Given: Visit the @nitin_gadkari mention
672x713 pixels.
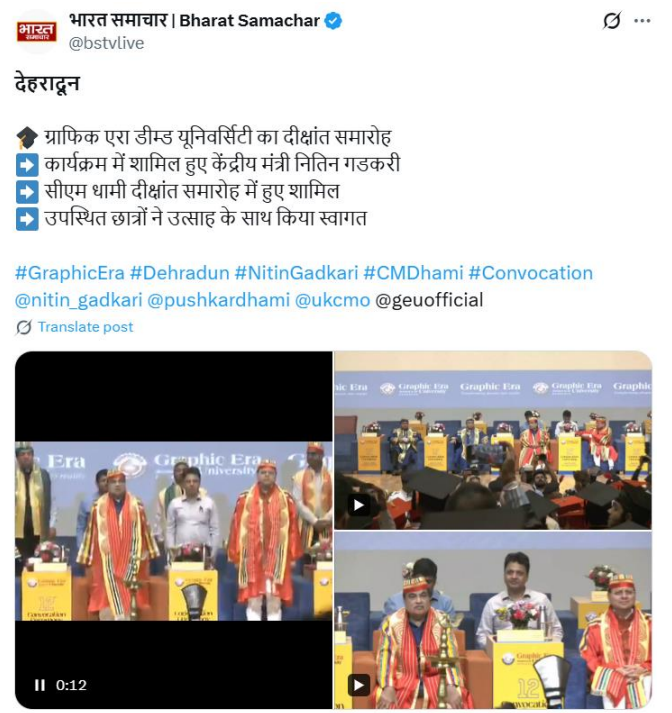Looking at the screenshot, I should (x=79, y=300).
